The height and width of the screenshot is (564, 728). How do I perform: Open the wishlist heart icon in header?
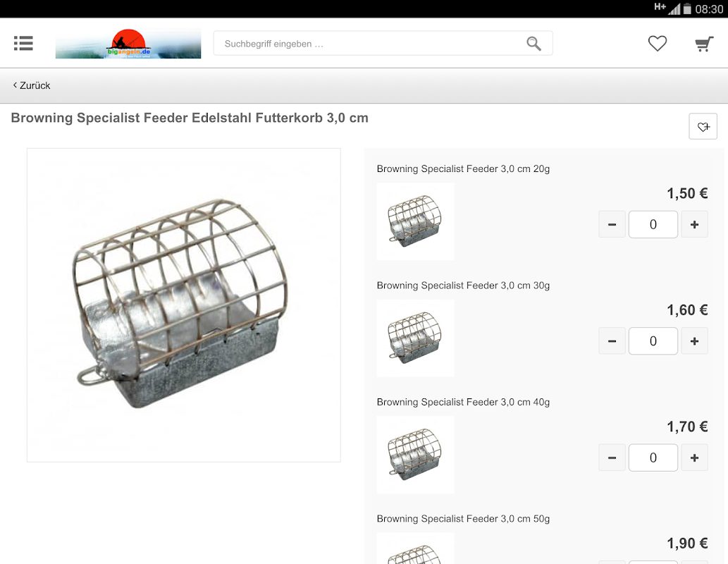[657, 44]
